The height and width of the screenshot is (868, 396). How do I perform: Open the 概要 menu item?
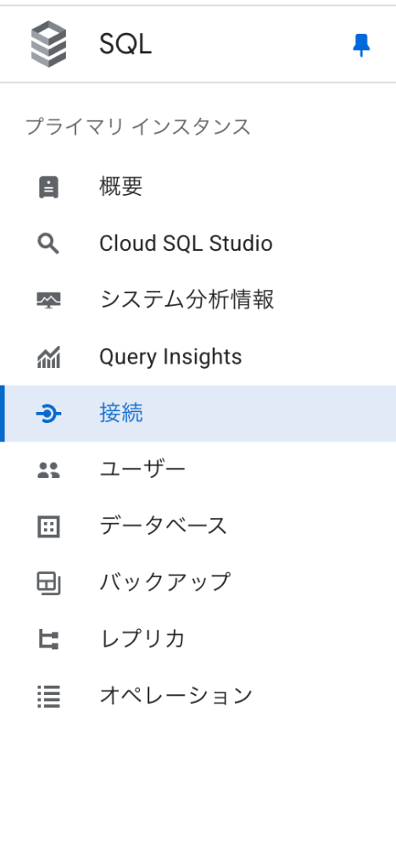[198, 187]
